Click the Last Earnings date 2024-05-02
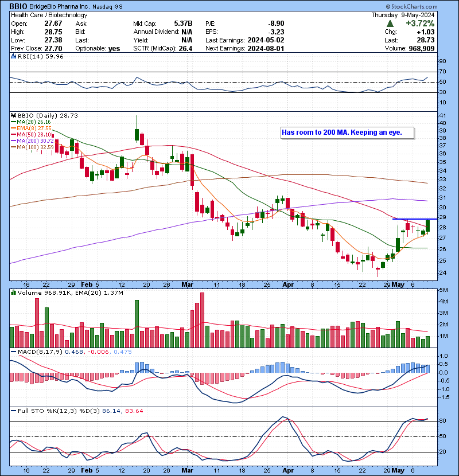 click(x=266, y=40)
